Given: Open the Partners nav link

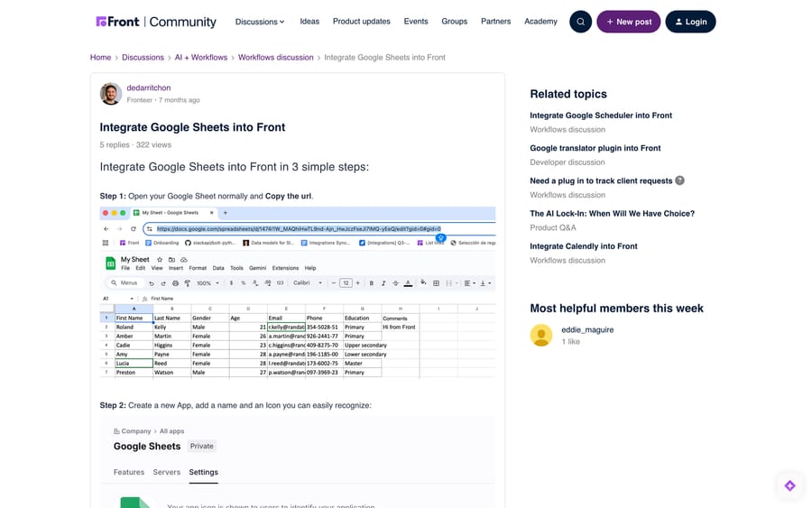Looking at the screenshot, I should (495, 22).
